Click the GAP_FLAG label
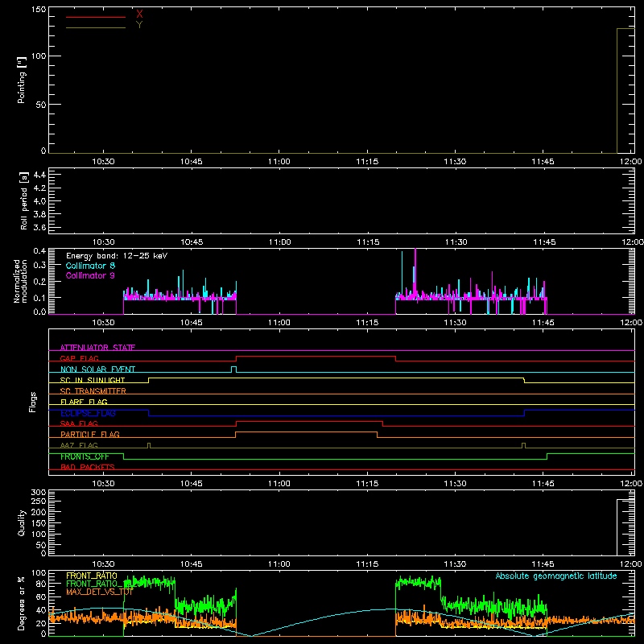The height and width of the screenshot is (644, 644). [80, 358]
